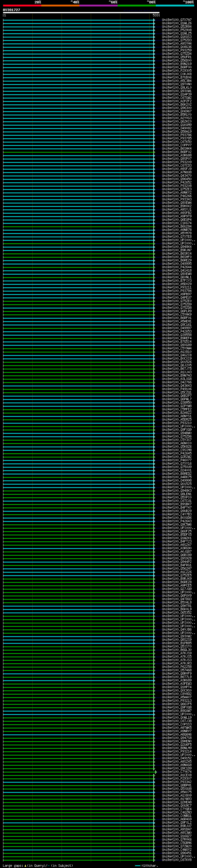Image resolution: width=197 pixels, height=868 pixels.
Task: Select hit label UniRef100_P93210
Action: [x=177, y=422]
